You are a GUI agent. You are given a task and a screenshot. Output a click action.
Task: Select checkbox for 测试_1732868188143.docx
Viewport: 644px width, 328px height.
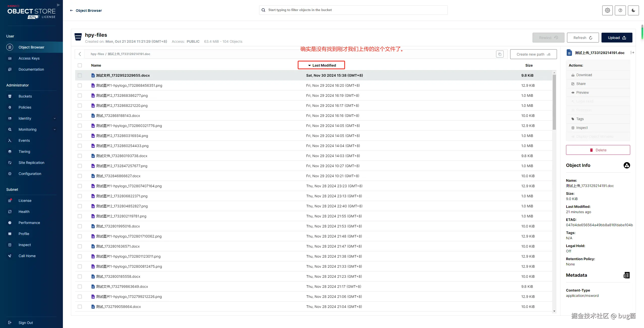[x=80, y=116]
